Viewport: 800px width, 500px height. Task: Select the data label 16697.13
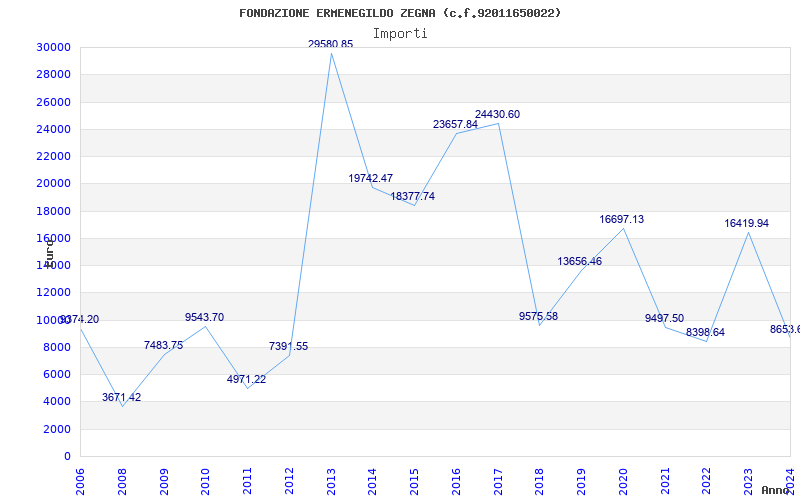(621, 219)
